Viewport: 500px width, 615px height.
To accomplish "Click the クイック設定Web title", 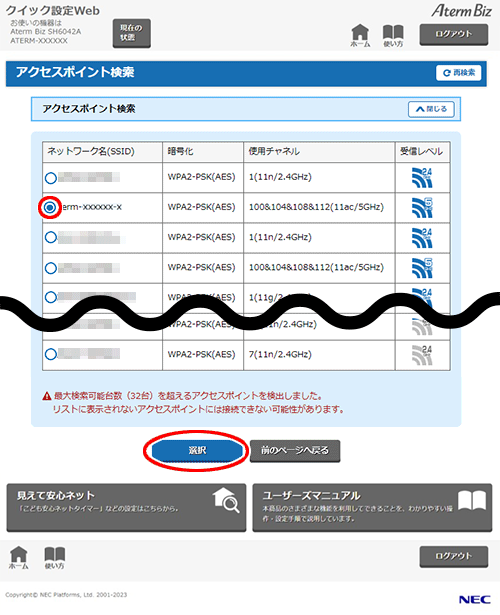I will tap(53, 11).
